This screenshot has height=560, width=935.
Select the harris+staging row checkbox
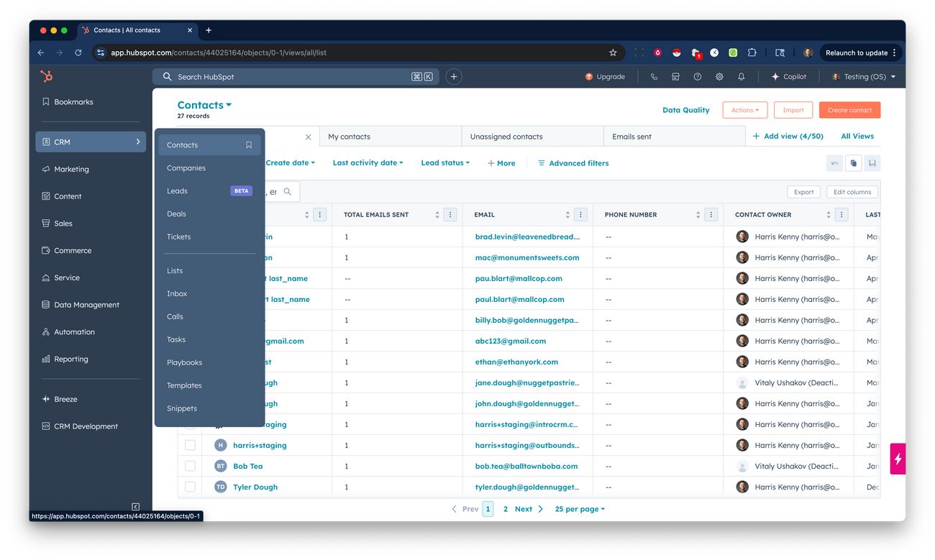pyautogui.click(x=190, y=445)
